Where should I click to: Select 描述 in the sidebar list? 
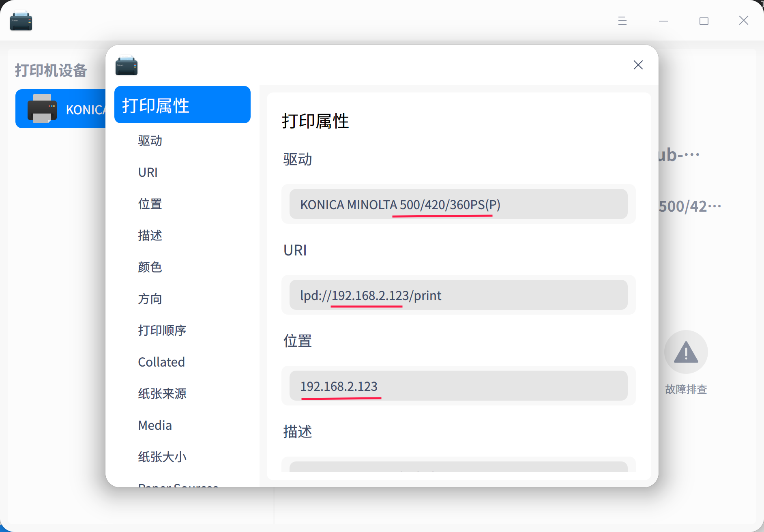click(x=150, y=236)
